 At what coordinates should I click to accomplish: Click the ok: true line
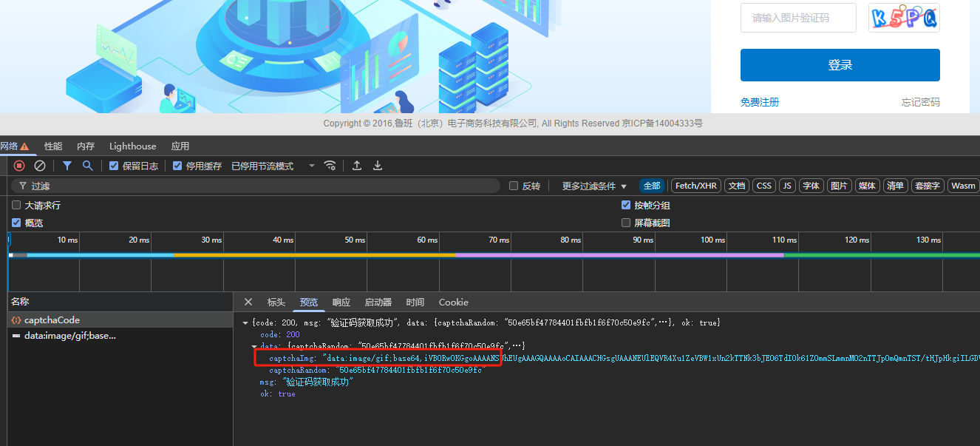point(278,393)
